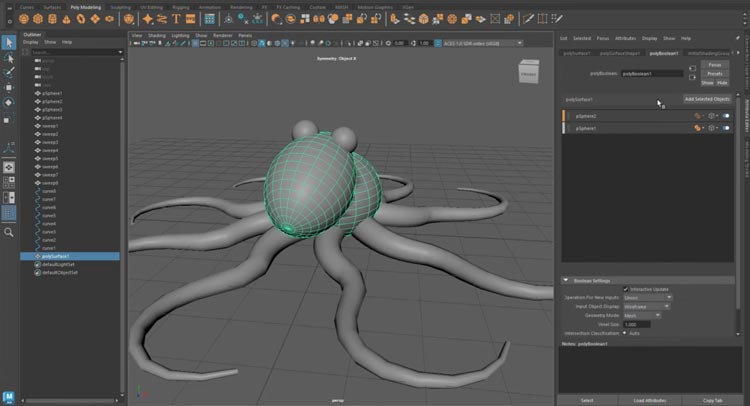Viewport: 750px width, 406px height.
Task: Open the Poly Modeling shelf tab
Action: (86, 7)
